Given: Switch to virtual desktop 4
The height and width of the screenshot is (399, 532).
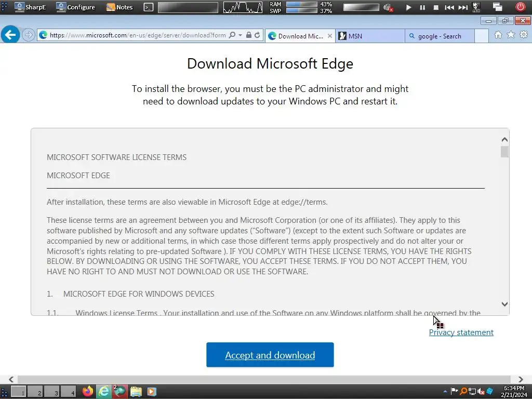Looking at the screenshot, I should pyautogui.click(x=68, y=392).
